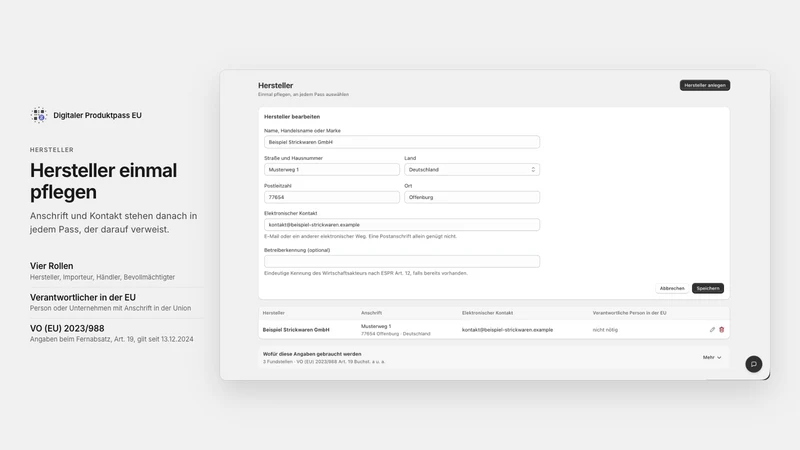This screenshot has height=450, width=800.
Task: Click the 'Digitaler Produktpass EU' title text
Action: (x=97, y=115)
